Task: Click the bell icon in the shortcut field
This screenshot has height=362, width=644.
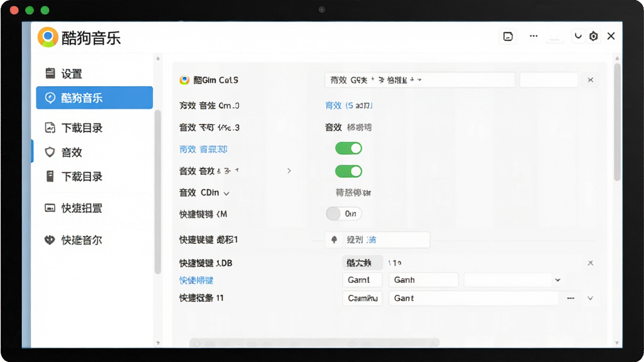Action: click(x=334, y=239)
